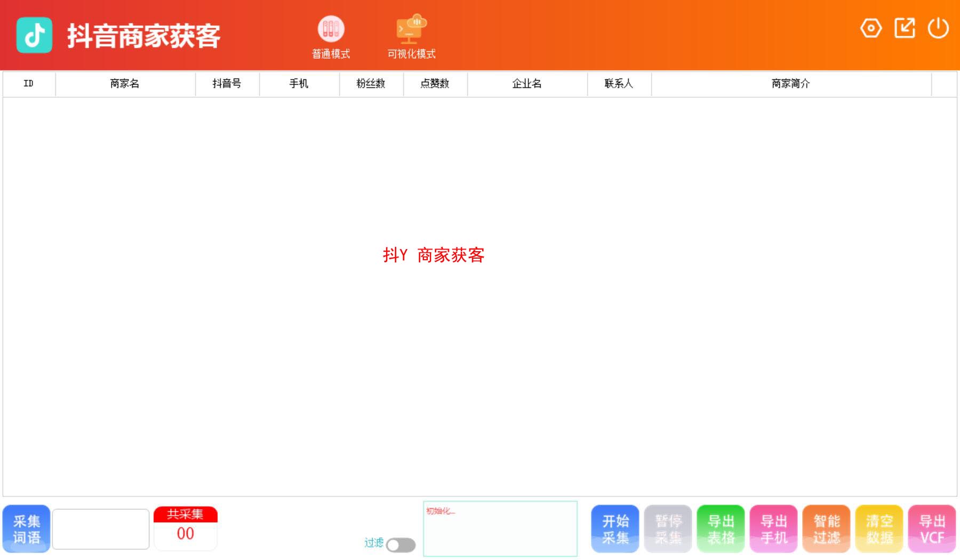This screenshot has width=960, height=560.
Task: Click the 点赞数 column header
Action: pos(435,84)
